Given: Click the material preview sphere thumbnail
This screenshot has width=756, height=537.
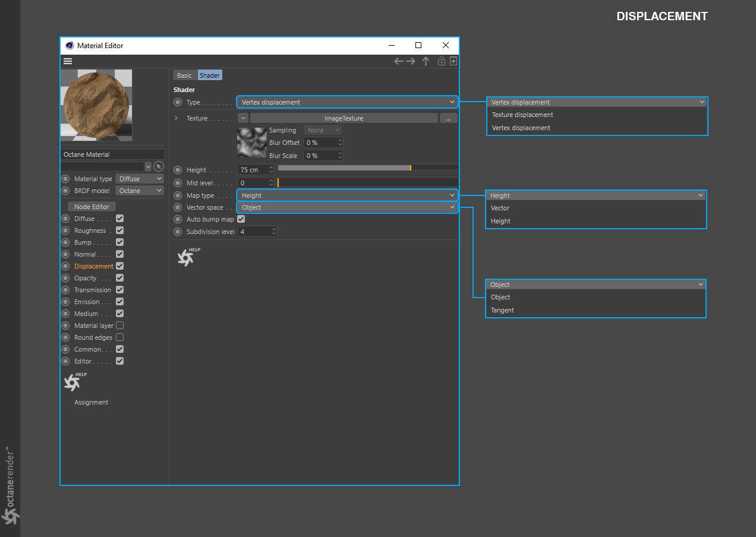Looking at the screenshot, I should (96, 105).
